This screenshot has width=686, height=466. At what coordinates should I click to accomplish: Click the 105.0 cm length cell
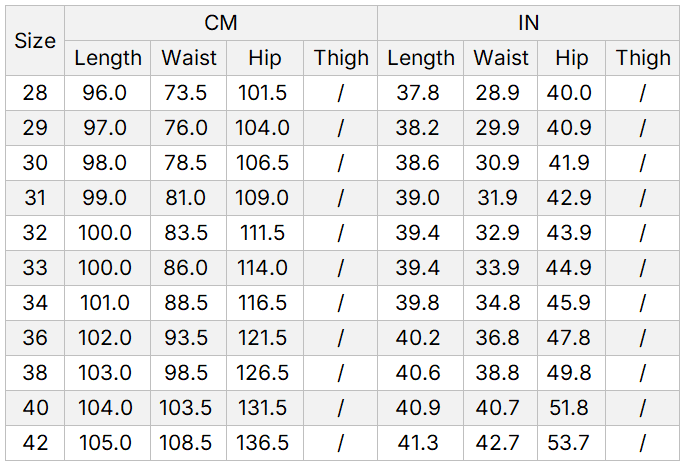click(x=106, y=443)
